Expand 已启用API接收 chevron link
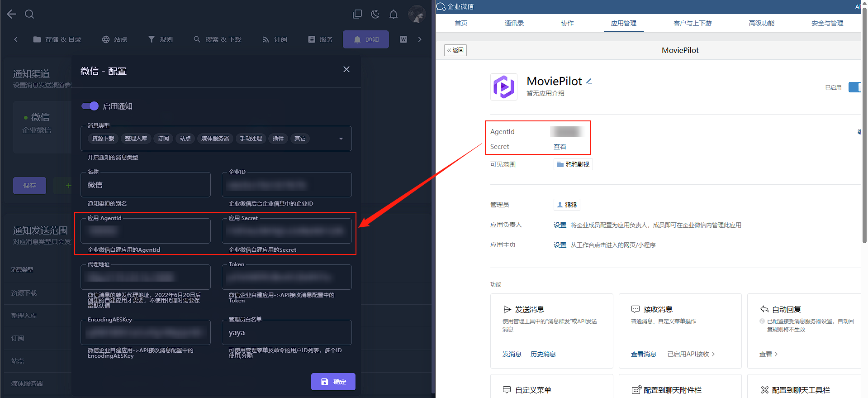Screen dimensions: 868x398 (691, 354)
